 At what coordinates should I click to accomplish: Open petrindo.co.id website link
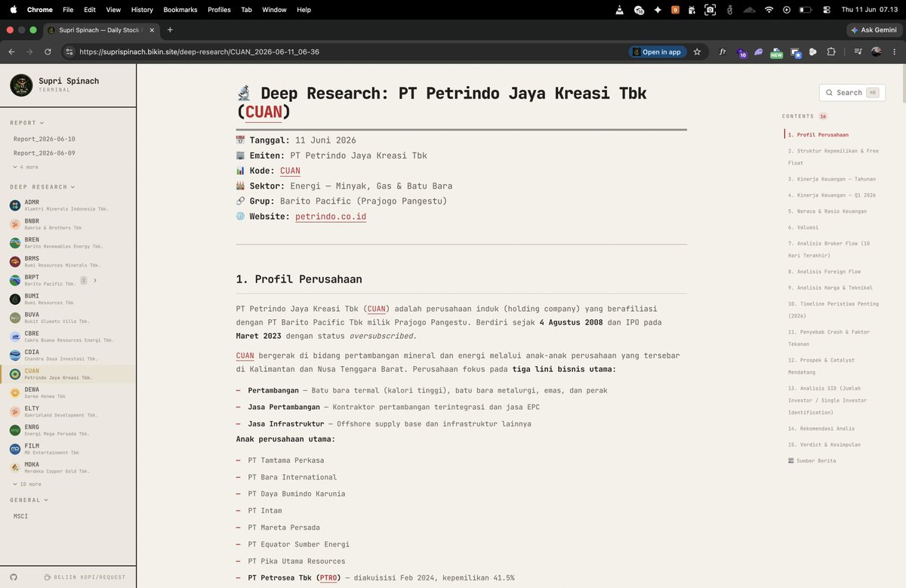pyautogui.click(x=331, y=217)
